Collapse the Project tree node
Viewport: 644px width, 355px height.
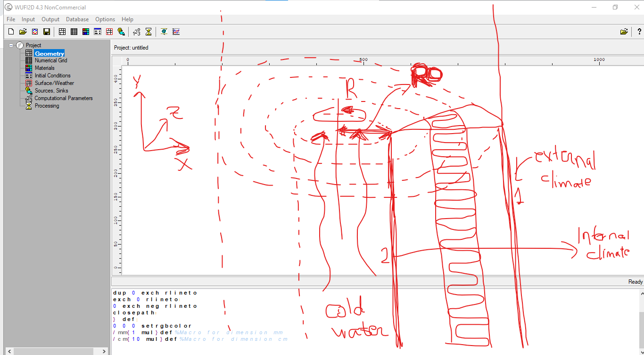pyautogui.click(x=10, y=45)
